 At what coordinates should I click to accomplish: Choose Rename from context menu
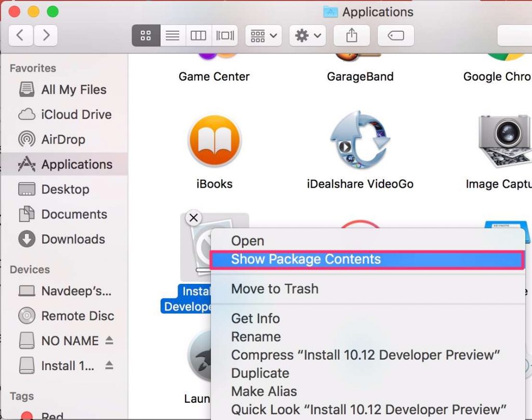(x=368, y=337)
